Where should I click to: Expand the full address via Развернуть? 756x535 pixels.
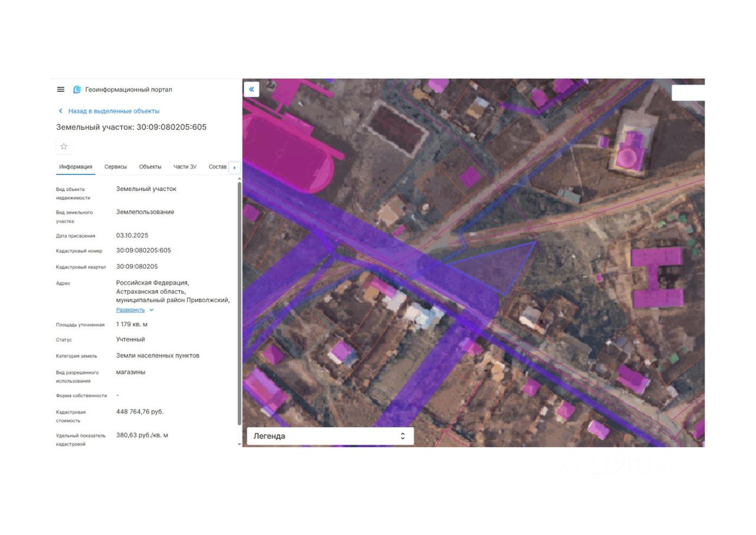[131, 310]
